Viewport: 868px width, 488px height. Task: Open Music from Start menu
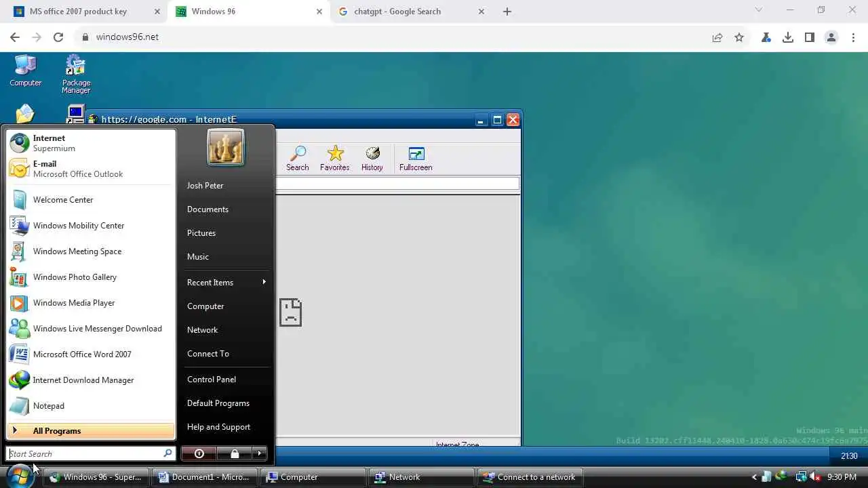click(x=198, y=257)
